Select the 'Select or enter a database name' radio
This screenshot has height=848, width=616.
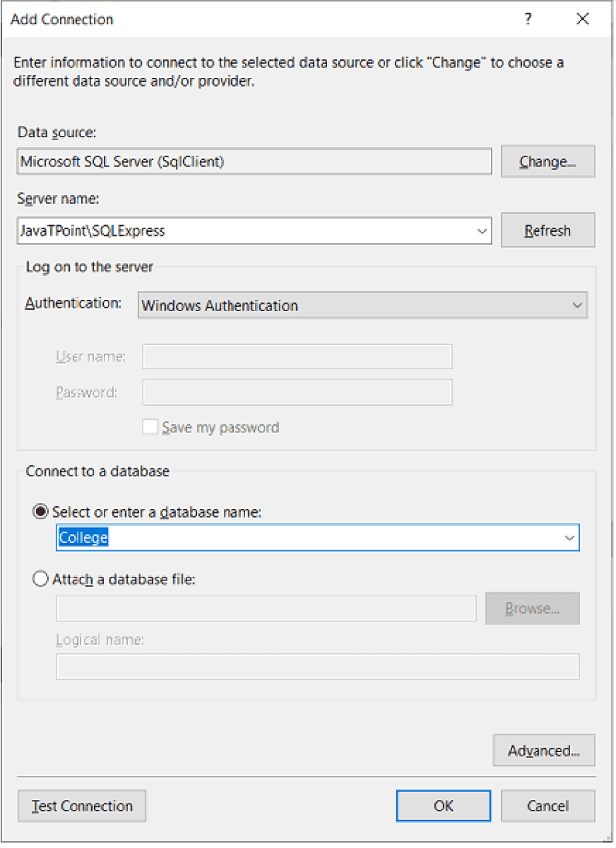click(41, 512)
